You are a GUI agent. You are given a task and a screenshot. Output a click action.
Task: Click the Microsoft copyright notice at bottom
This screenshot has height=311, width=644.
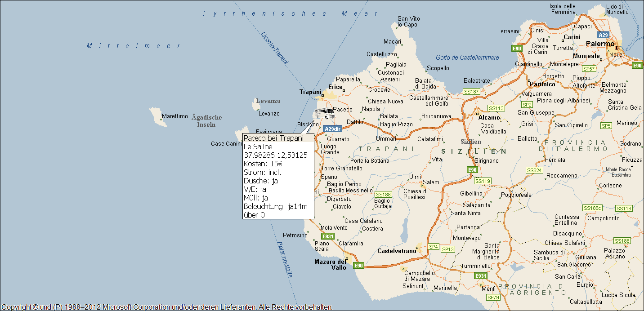[x=166, y=307]
